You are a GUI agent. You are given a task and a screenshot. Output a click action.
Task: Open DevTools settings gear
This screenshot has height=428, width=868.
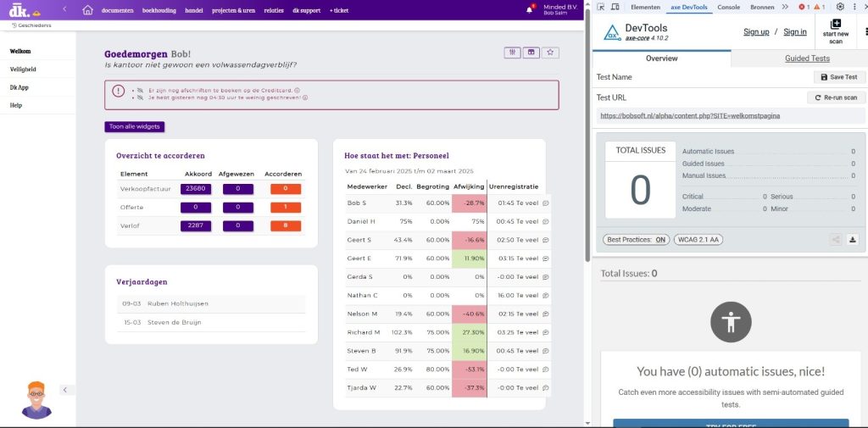[x=840, y=7]
